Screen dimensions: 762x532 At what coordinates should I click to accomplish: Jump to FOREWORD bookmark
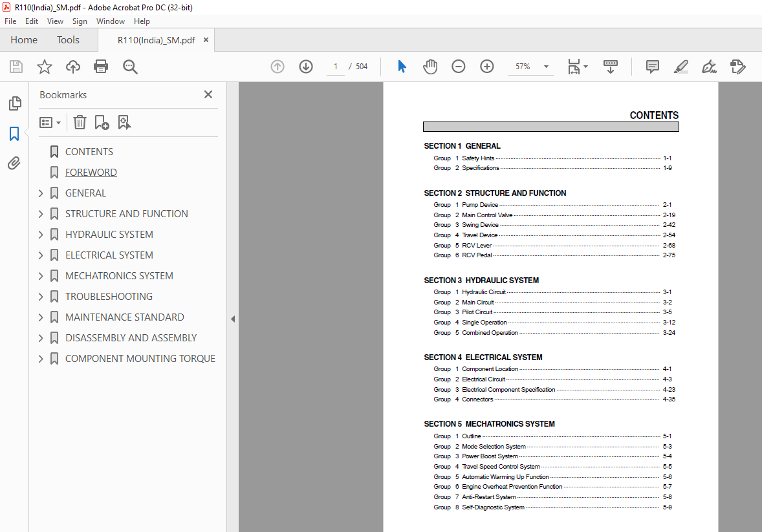click(91, 173)
